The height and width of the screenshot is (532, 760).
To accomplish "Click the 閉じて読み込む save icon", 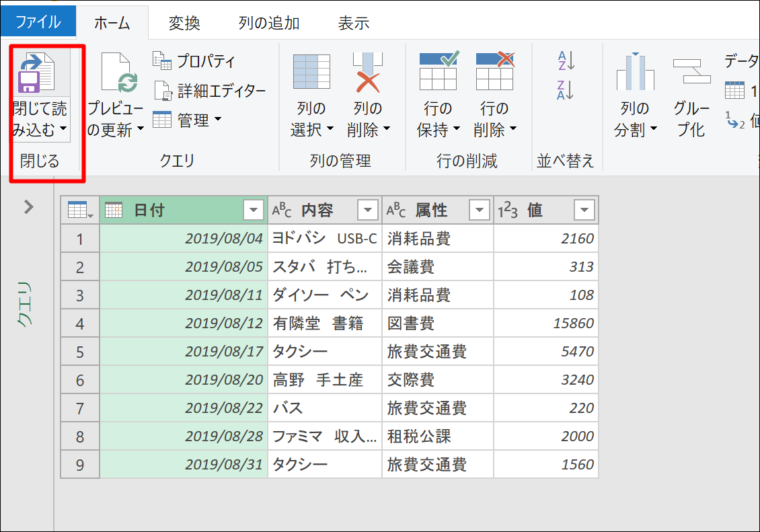I will click(x=36, y=73).
